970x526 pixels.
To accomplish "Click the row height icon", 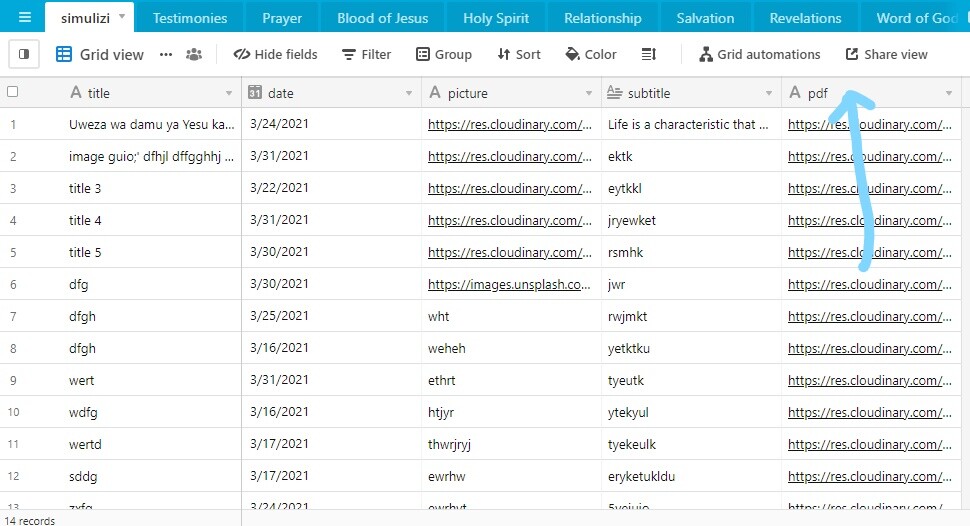I will [x=648, y=54].
